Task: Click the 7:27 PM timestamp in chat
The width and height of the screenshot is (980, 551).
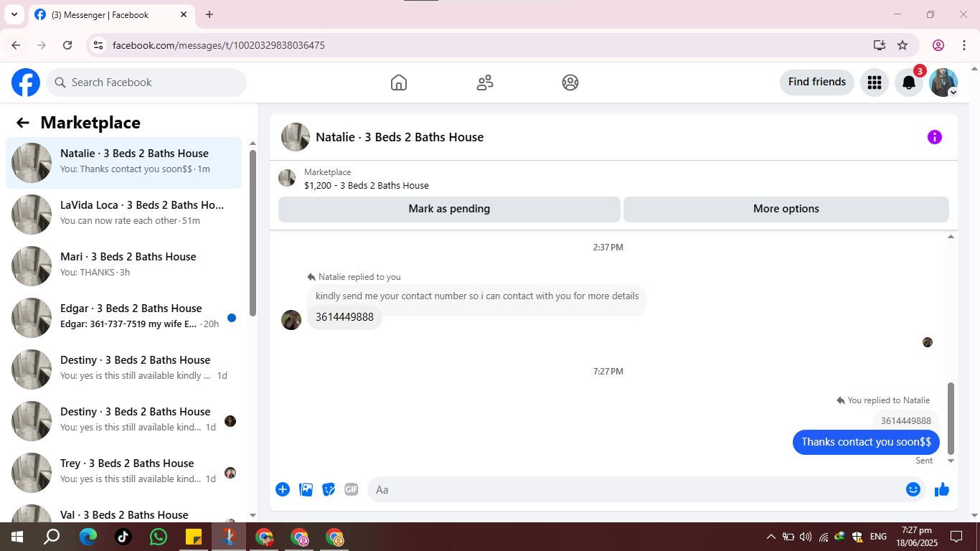Action: [608, 372]
